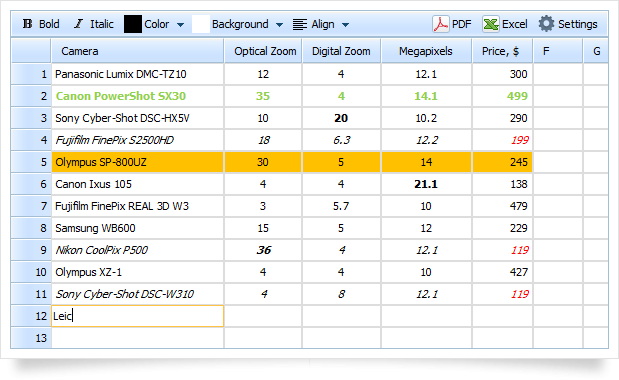
Task: Click the green 14.1 Megapixels cell
Action: pyautogui.click(x=426, y=96)
